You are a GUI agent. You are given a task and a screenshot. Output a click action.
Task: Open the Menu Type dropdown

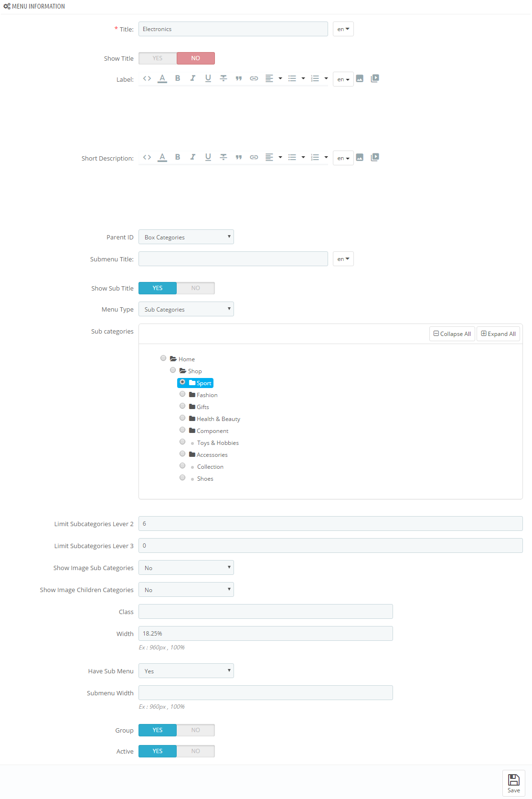point(186,309)
